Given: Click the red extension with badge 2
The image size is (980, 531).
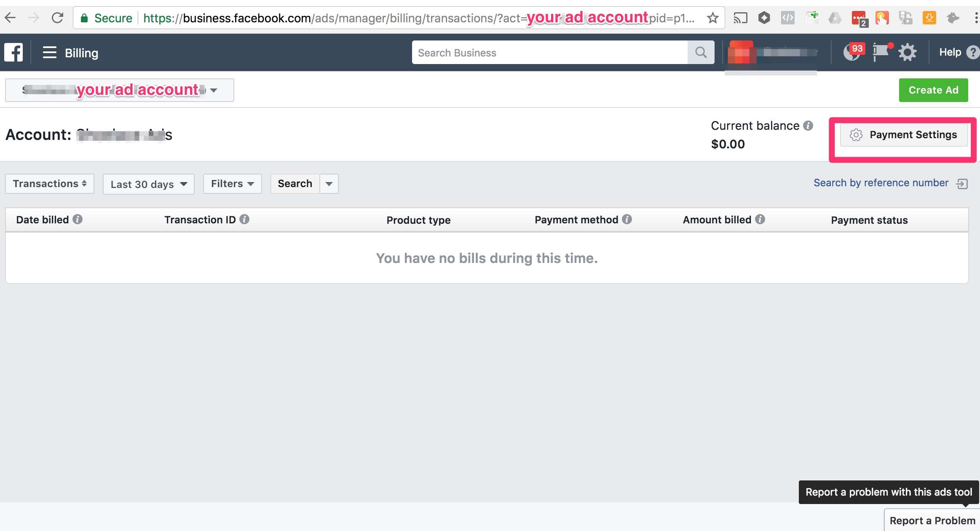Looking at the screenshot, I should (859, 19).
